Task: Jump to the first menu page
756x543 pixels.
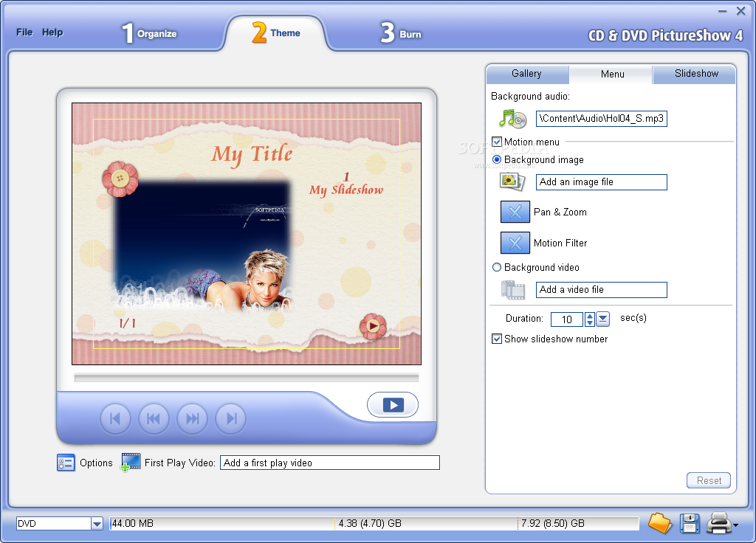Action: tap(115, 419)
